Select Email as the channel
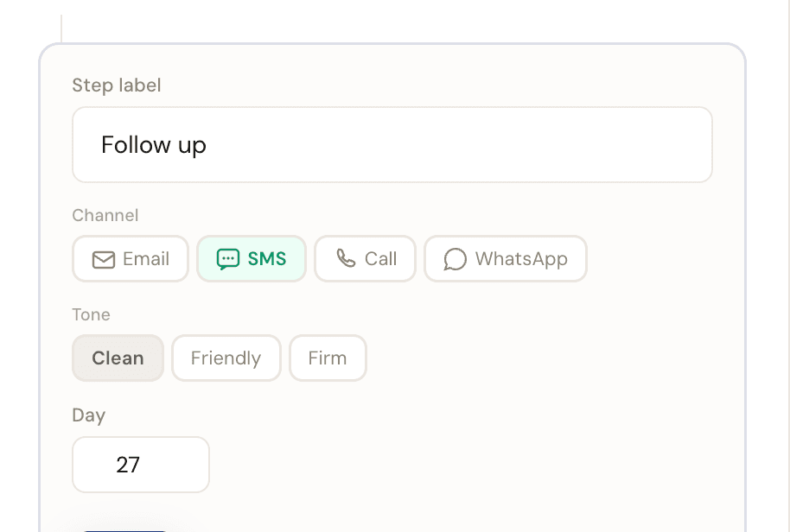 [x=131, y=259]
